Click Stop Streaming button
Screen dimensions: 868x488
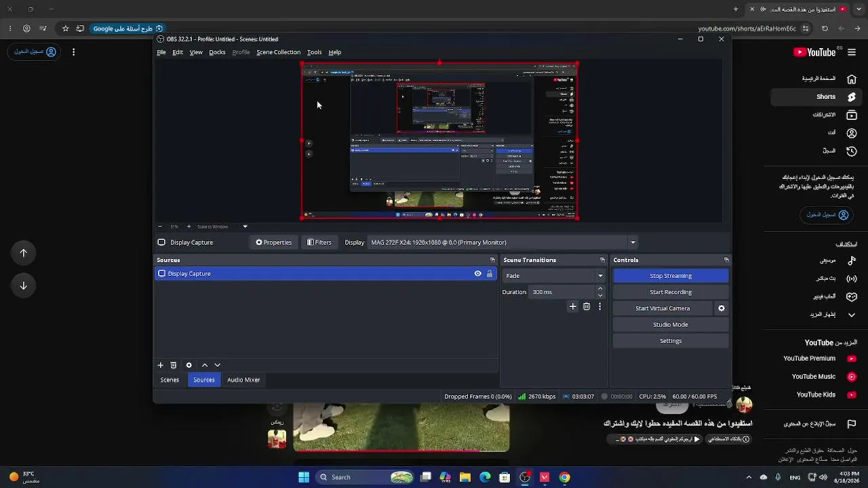(x=671, y=276)
